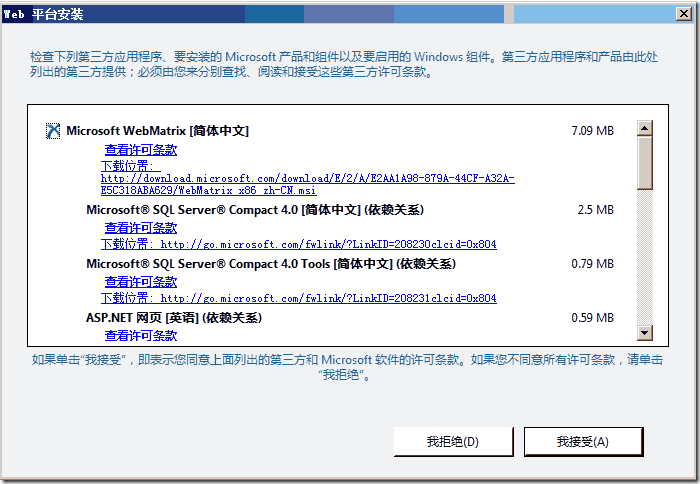Screen dimensions: 700x484
Task: Select the ASP.NET 网页 [英语] (依赖关系) row
Action: [x=174, y=318]
